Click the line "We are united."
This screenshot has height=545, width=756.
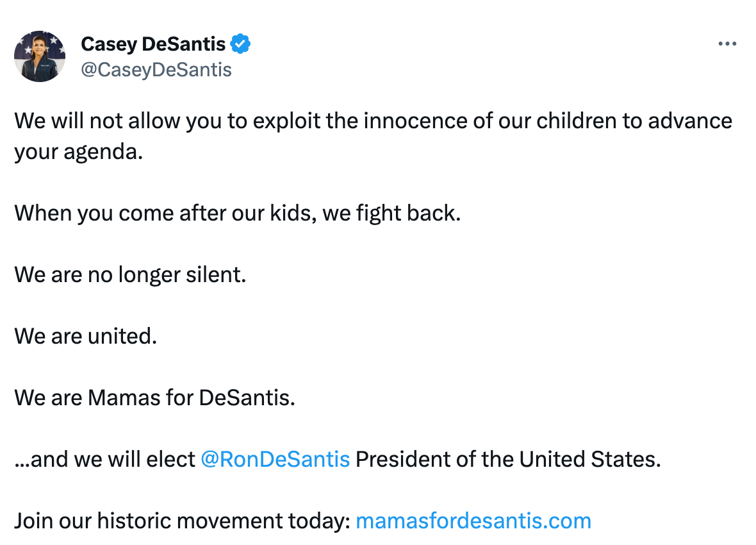pyautogui.click(x=85, y=336)
